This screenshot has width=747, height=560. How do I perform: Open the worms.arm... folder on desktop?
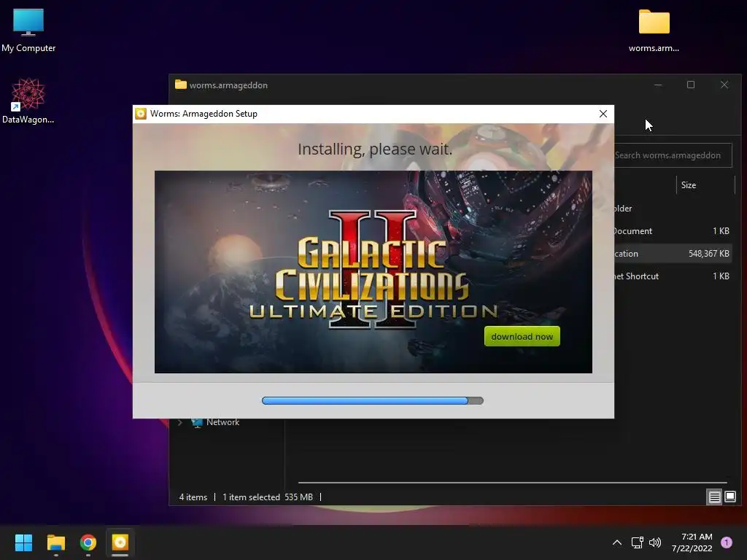[654, 30]
